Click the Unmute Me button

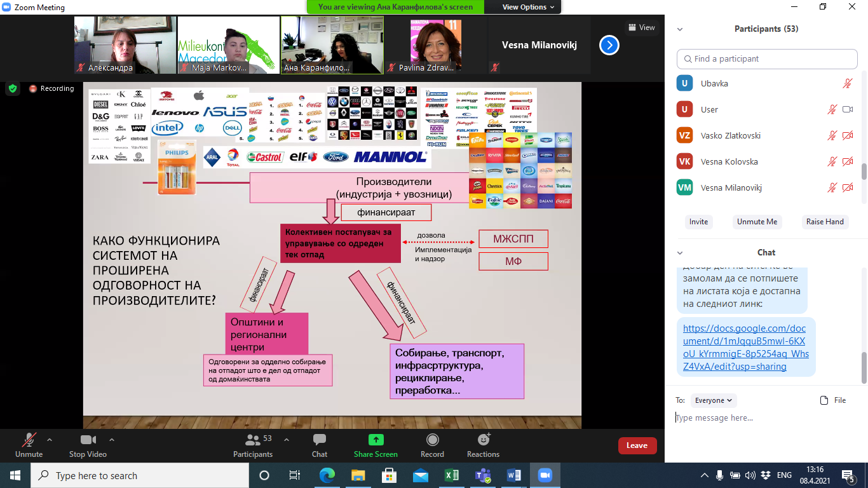757,222
